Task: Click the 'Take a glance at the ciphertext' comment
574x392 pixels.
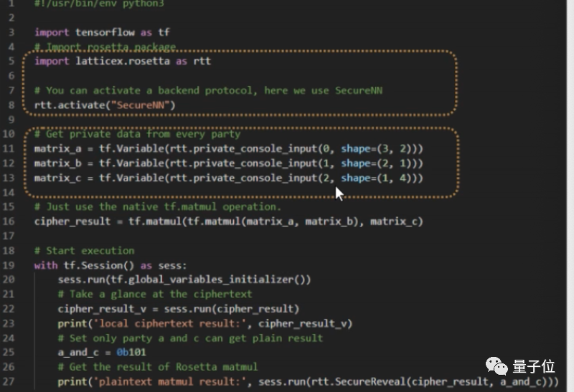Action: pyautogui.click(x=155, y=294)
